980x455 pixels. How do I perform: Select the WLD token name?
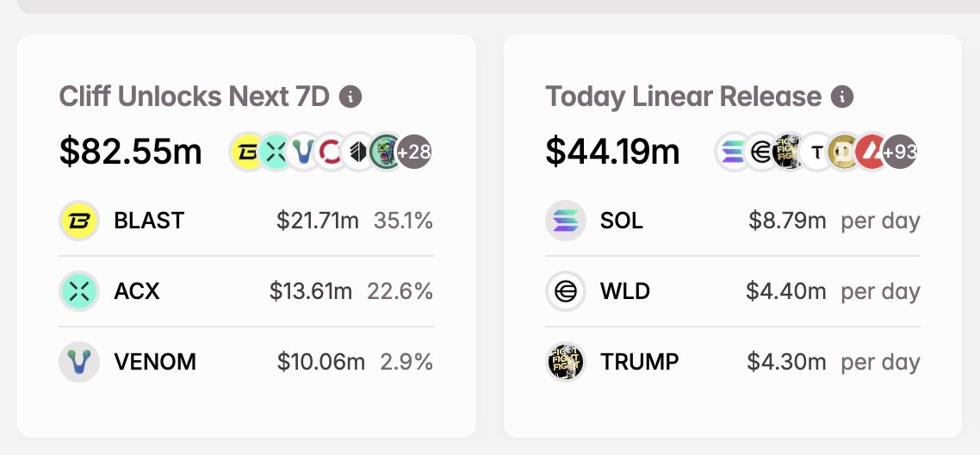pos(625,291)
